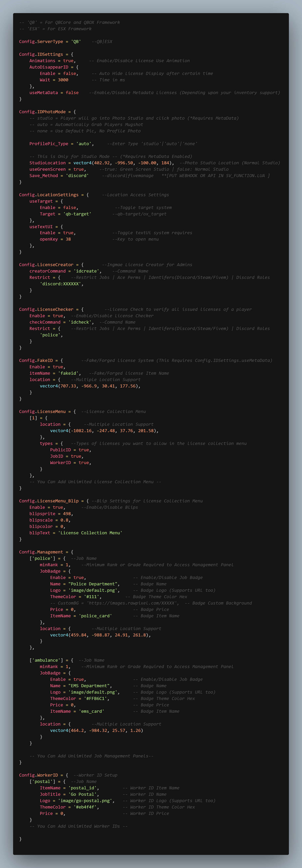
Task: Click the "Config.FakeID" table name
Action: pyautogui.click(x=36, y=361)
